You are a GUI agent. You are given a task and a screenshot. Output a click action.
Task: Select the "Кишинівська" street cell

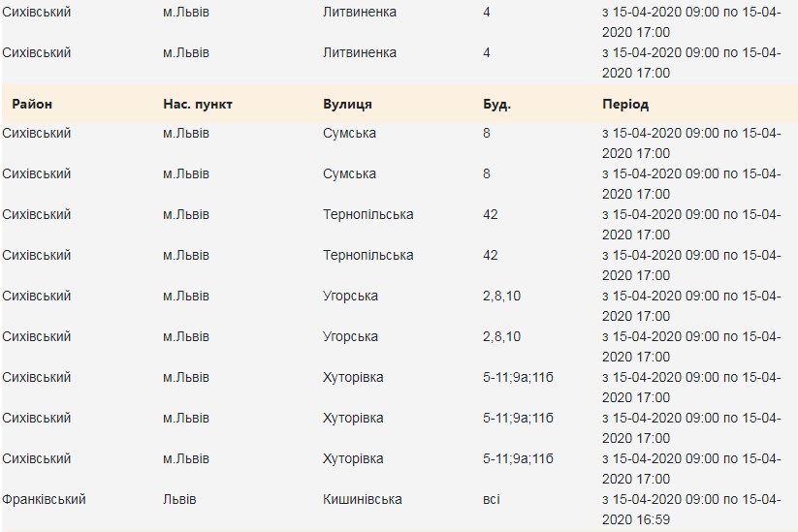click(363, 499)
